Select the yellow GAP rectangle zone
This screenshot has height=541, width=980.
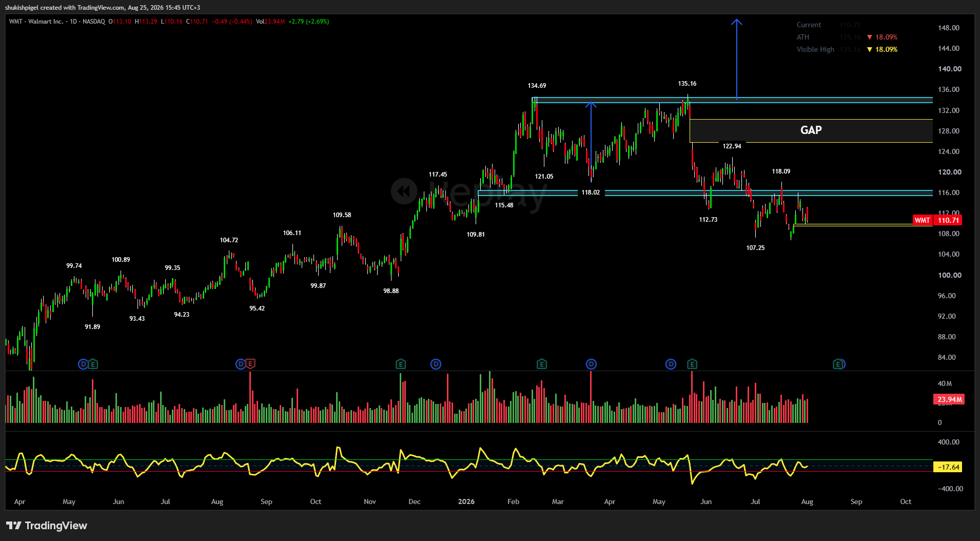coord(811,130)
